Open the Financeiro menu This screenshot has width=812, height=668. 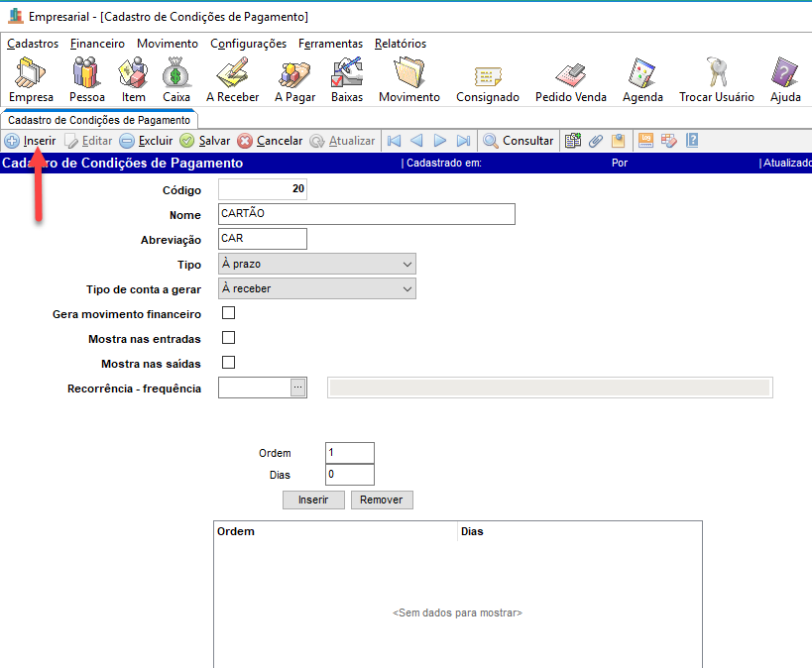coord(97,44)
